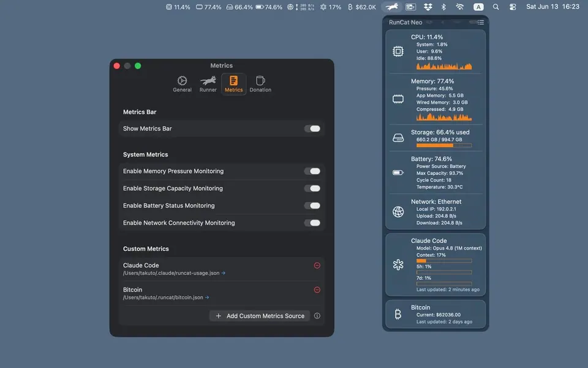Click the CPU chip icon in panel

398,51
